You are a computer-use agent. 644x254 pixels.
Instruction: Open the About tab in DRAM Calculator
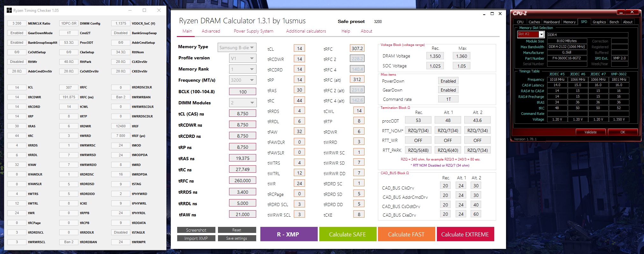coord(366,31)
